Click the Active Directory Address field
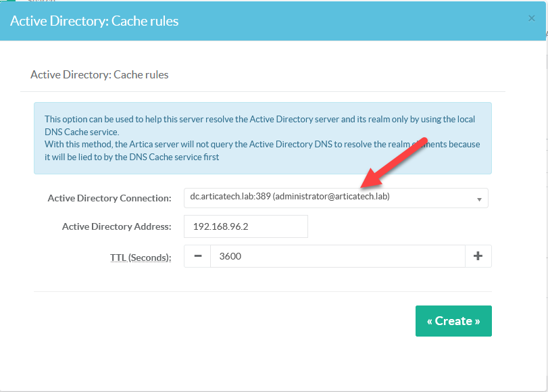Screen dimensions: 548x392 (x=245, y=226)
